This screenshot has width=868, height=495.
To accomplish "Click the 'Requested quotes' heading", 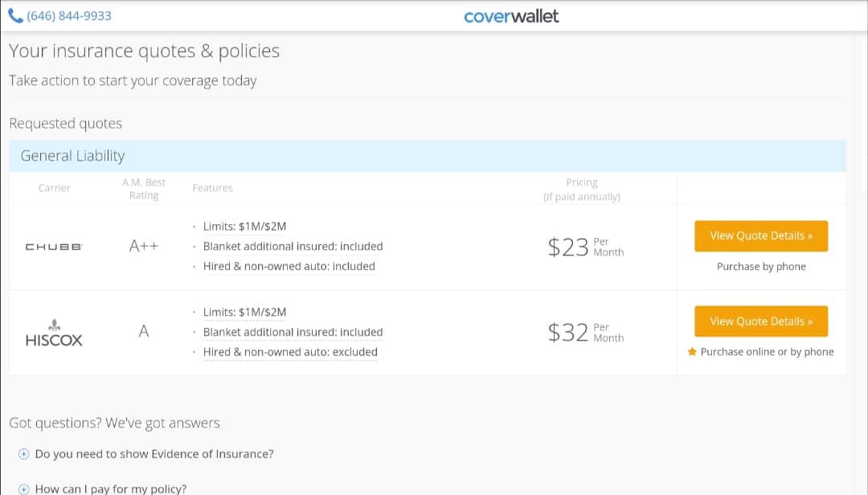I will tap(65, 124).
